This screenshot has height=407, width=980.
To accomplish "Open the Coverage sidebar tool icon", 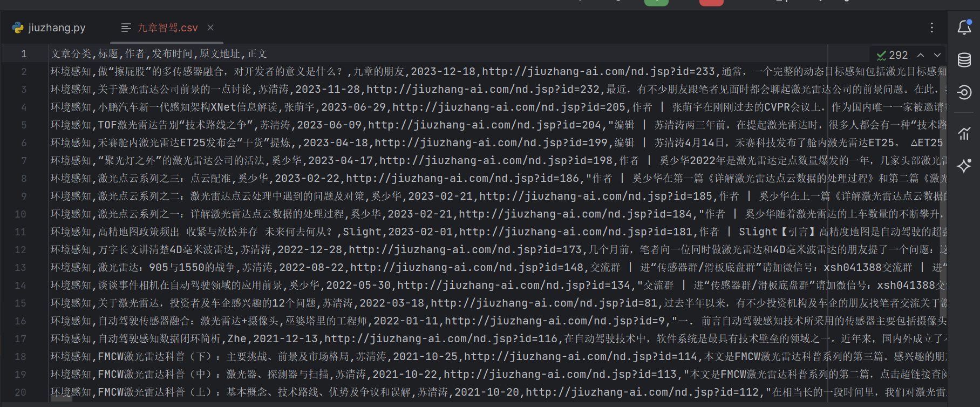I will [x=964, y=92].
